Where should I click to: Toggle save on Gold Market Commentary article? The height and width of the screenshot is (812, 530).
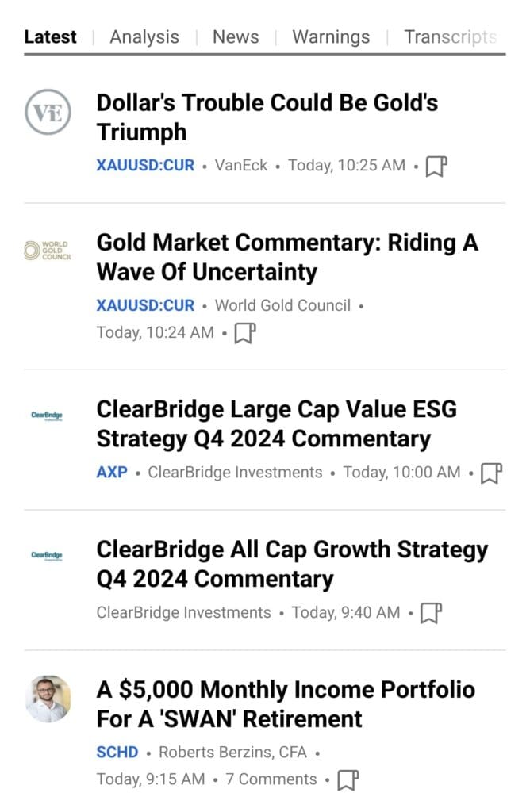coord(246,332)
